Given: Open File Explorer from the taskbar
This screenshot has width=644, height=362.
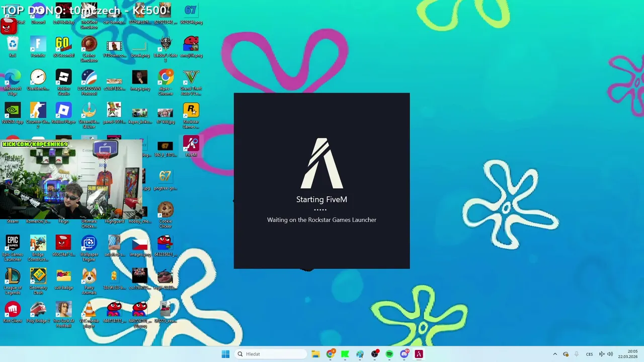Looking at the screenshot, I should click(x=315, y=354).
